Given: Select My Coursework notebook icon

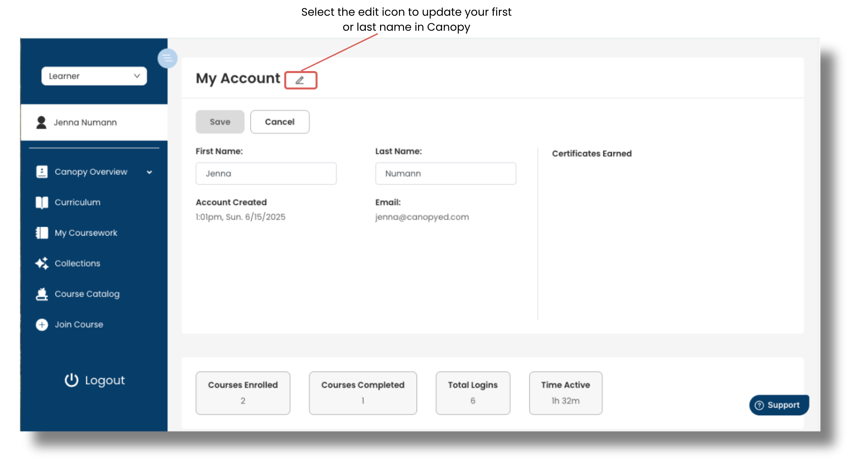Looking at the screenshot, I should (x=42, y=233).
